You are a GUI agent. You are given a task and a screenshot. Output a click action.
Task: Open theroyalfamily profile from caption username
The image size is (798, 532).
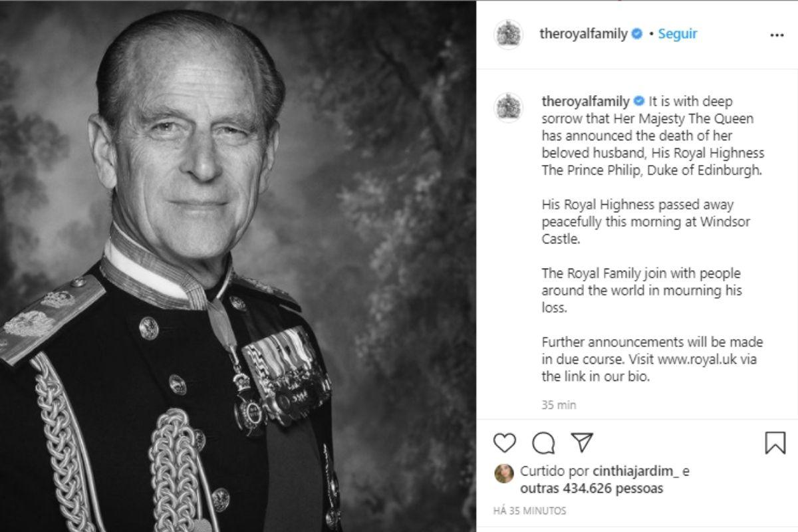585,102
